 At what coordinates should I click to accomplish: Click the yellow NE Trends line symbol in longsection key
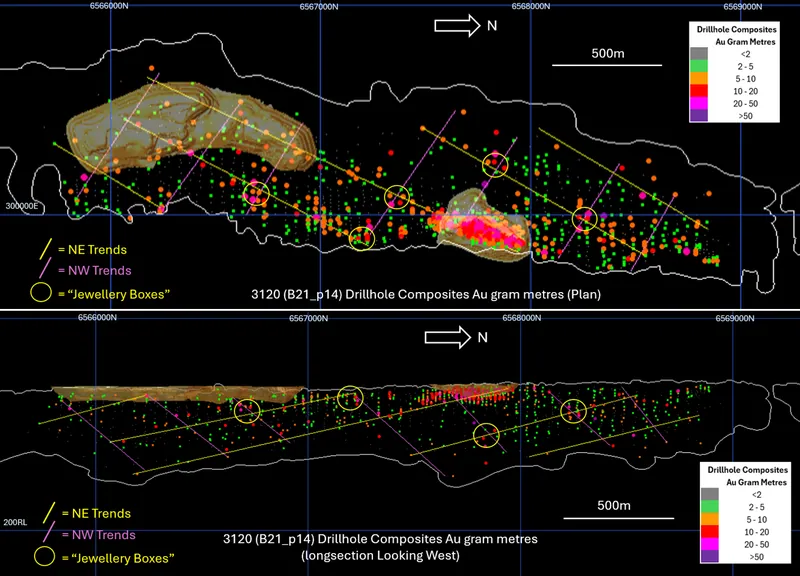[49, 513]
